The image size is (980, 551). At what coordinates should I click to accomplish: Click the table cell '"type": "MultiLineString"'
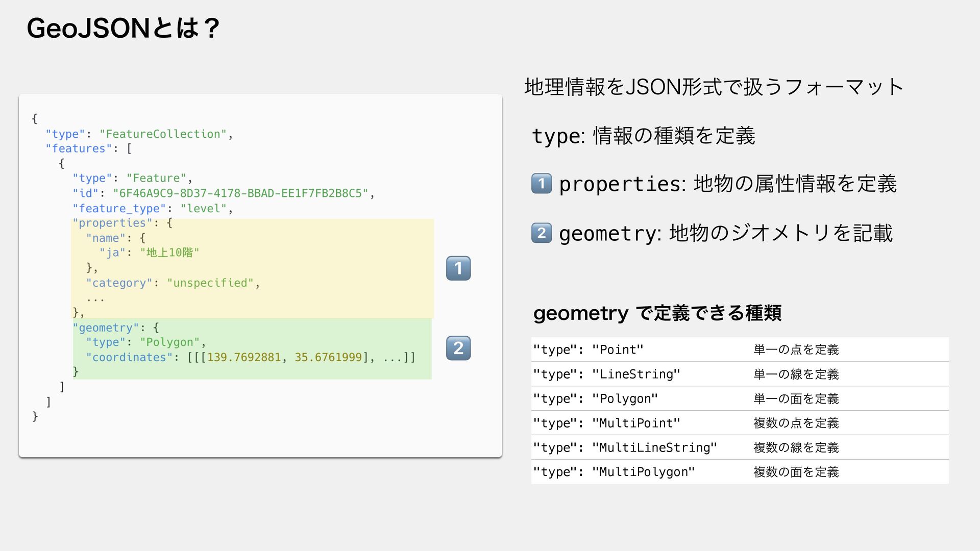pyautogui.click(x=625, y=447)
